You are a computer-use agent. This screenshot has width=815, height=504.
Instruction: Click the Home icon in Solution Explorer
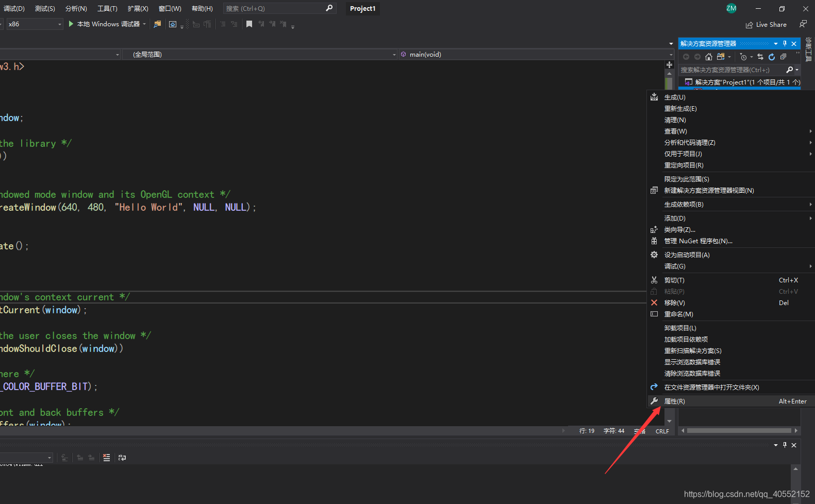pyautogui.click(x=709, y=57)
